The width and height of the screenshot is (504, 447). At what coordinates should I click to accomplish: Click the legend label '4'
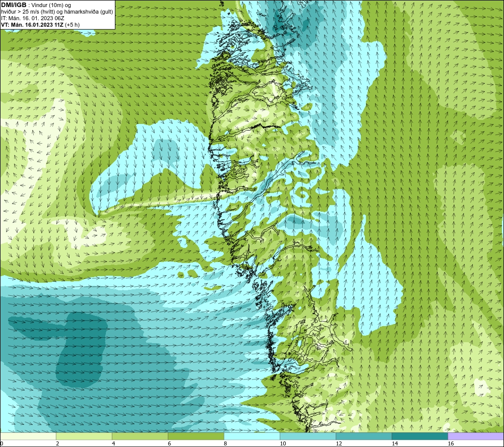pos(113,444)
